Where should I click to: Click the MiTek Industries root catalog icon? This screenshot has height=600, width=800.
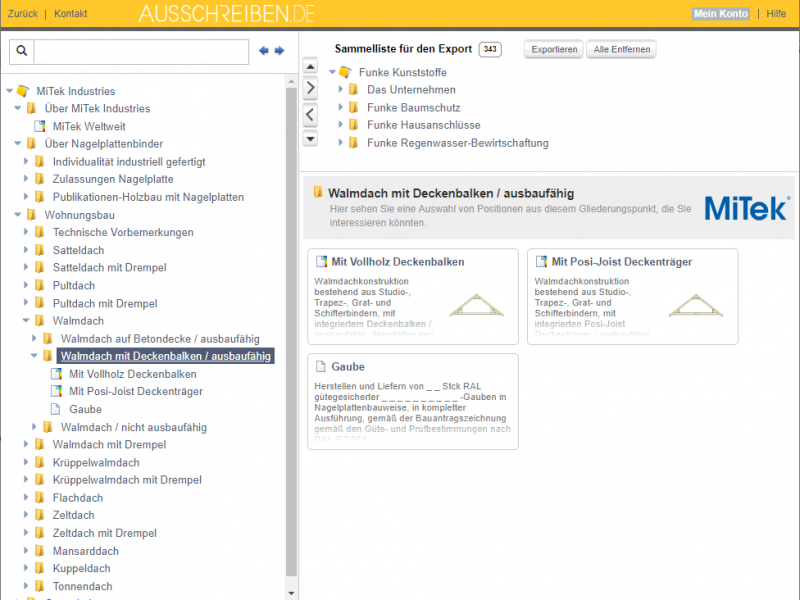[x=23, y=91]
